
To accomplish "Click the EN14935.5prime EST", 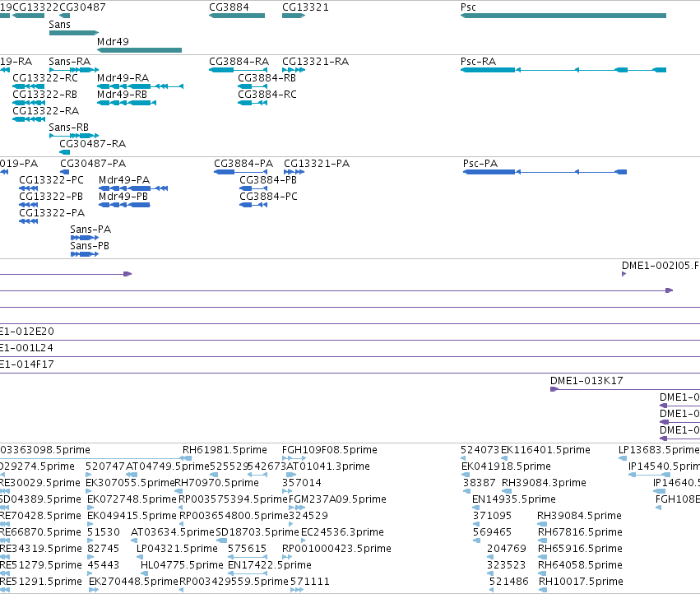I will coord(476,508).
